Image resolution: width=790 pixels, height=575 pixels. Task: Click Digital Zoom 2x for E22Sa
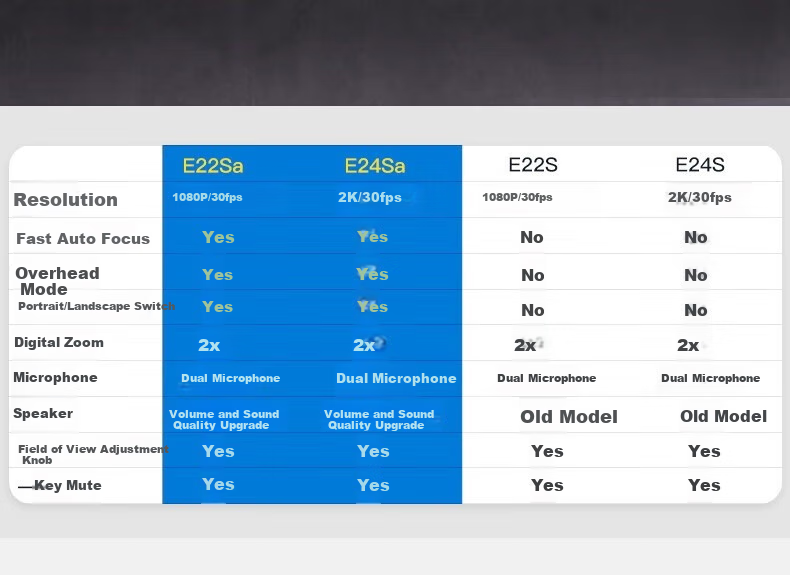pyautogui.click(x=209, y=345)
